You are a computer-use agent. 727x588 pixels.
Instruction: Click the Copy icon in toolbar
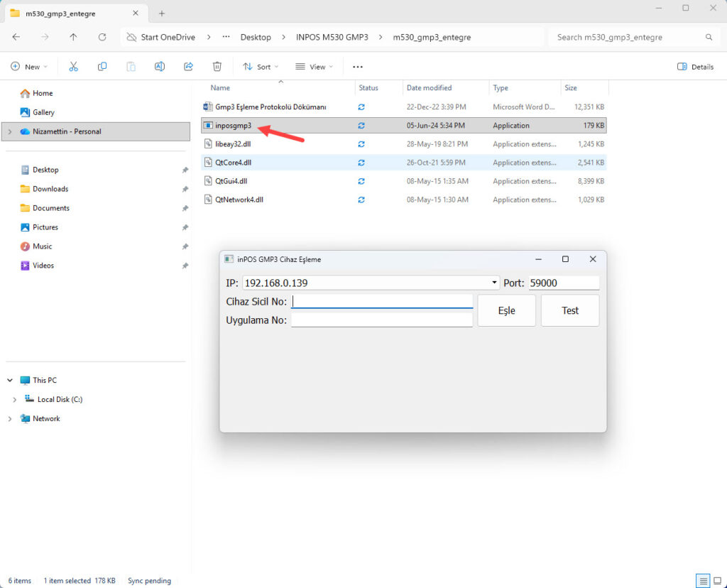point(102,67)
